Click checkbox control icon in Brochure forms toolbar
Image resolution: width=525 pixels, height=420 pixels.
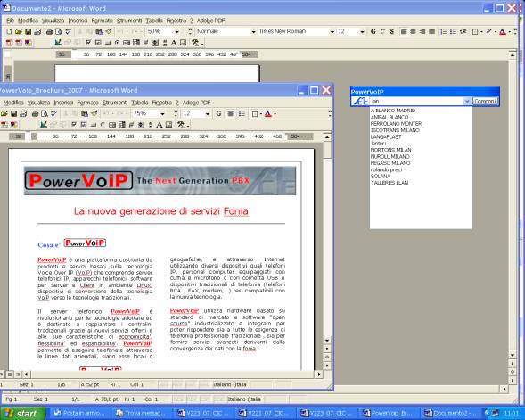(x=74, y=125)
